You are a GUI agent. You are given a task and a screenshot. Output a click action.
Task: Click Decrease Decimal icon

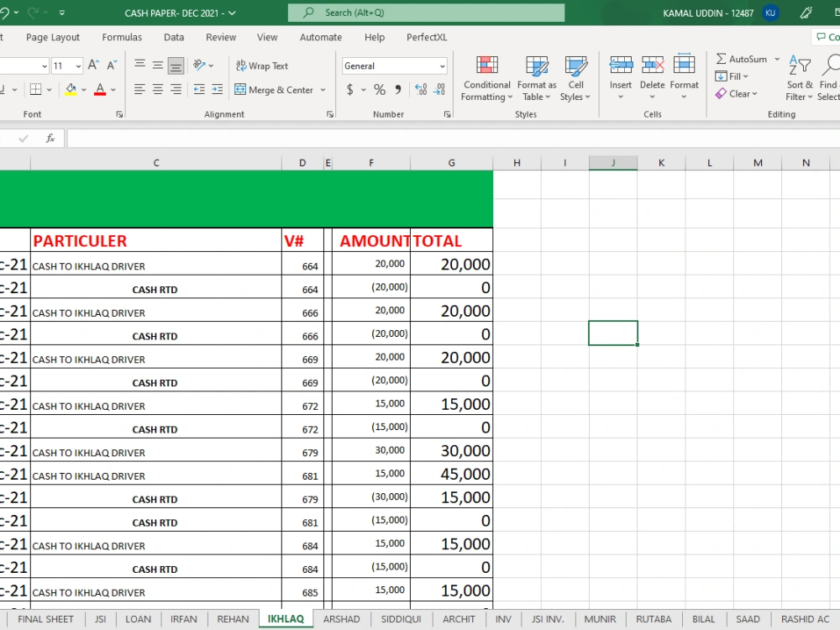[439, 90]
